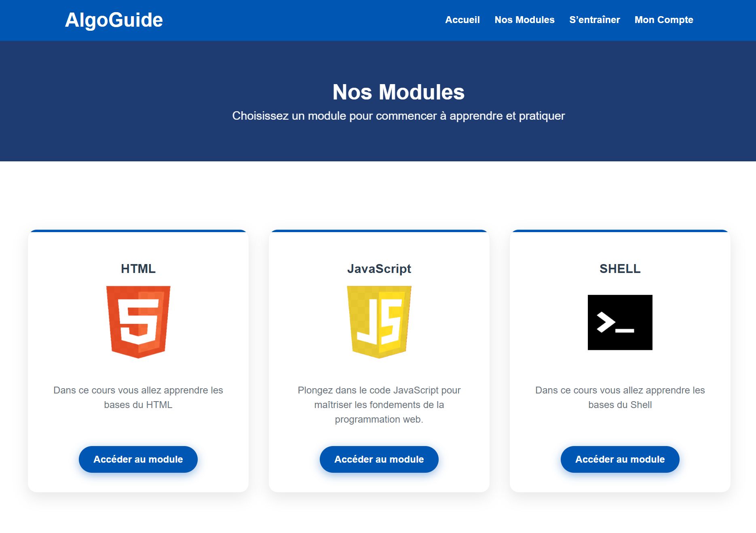Open Mon Compte menu item
Viewport: 756px width, 533px height.
[664, 20]
